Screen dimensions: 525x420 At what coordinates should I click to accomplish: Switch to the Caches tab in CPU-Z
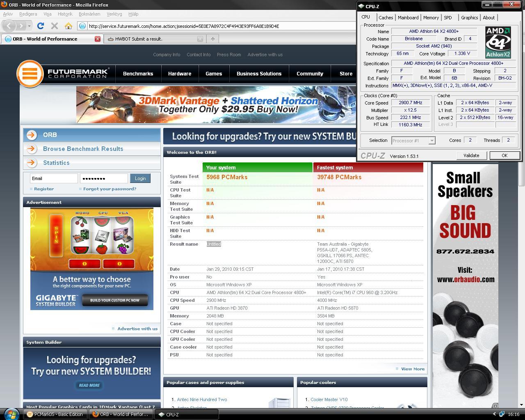(386, 18)
